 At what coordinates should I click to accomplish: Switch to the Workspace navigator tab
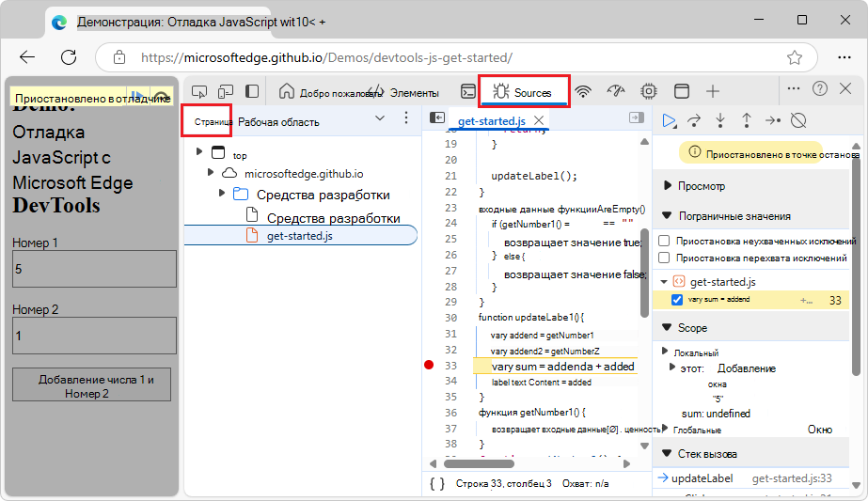click(x=278, y=122)
